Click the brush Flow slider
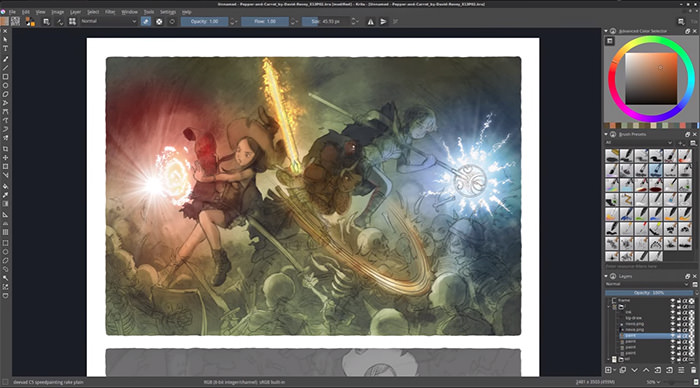The height and width of the screenshot is (388, 700). 265,21
